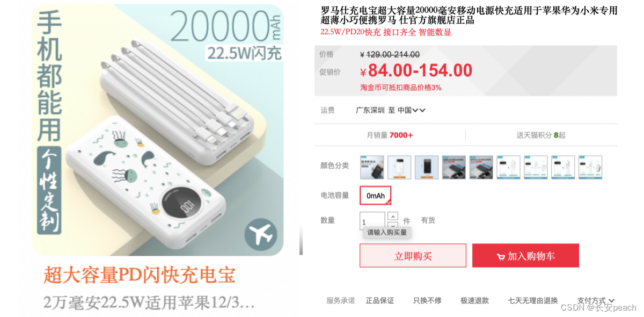Viewport: 644px width, 317px height.
Task: Click the 七天无理由退换 service promise
Action: [x=533, y=300]
